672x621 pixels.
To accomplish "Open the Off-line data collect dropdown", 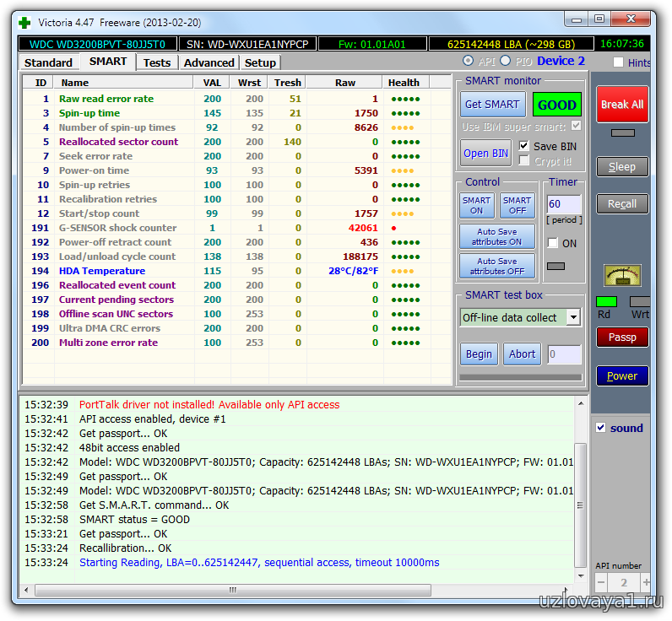I will click(573, 318).
